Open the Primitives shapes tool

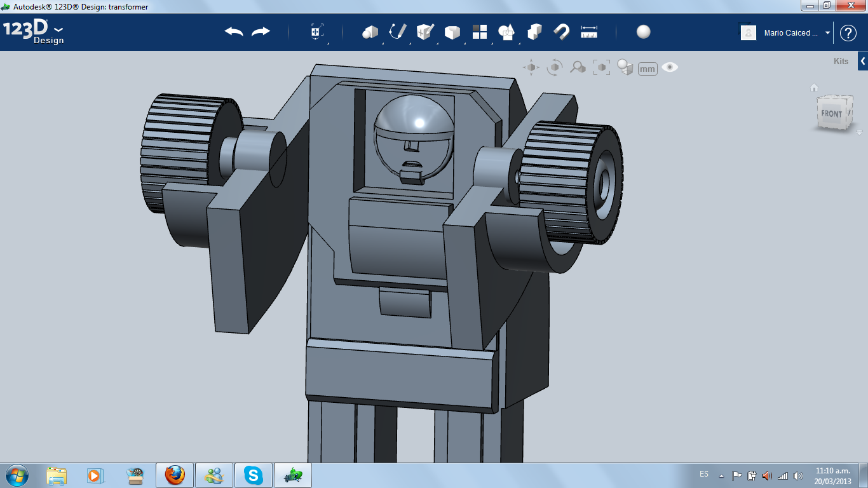[370, 32]
